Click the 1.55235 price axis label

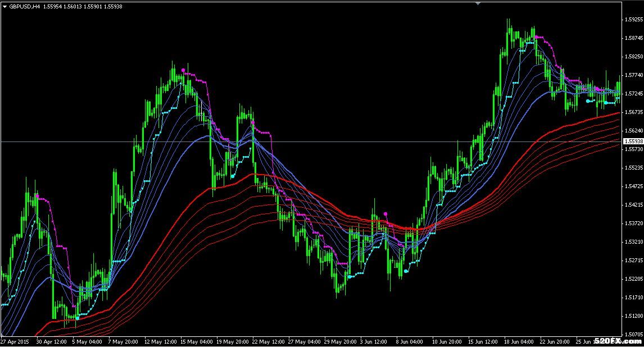point(634,168)
